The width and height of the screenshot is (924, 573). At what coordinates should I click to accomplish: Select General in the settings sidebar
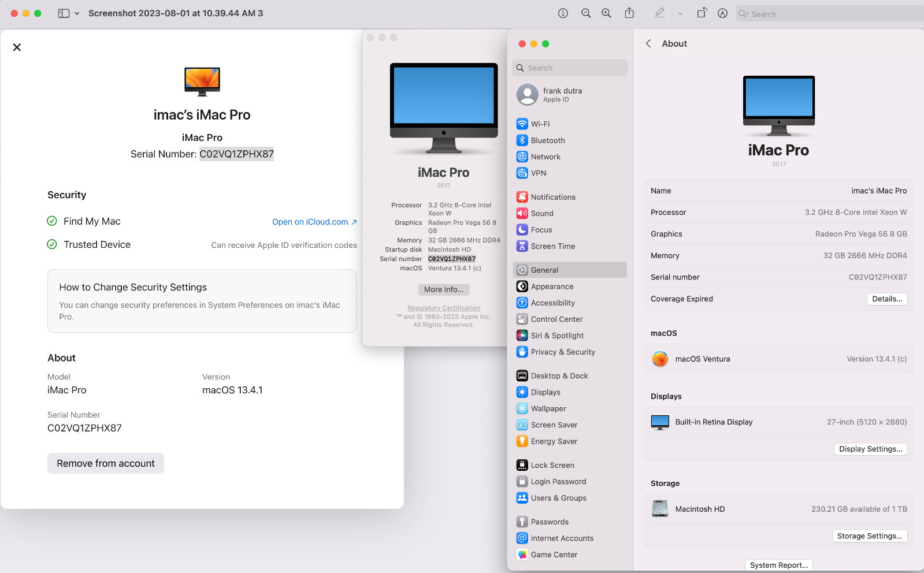(570, 270)
